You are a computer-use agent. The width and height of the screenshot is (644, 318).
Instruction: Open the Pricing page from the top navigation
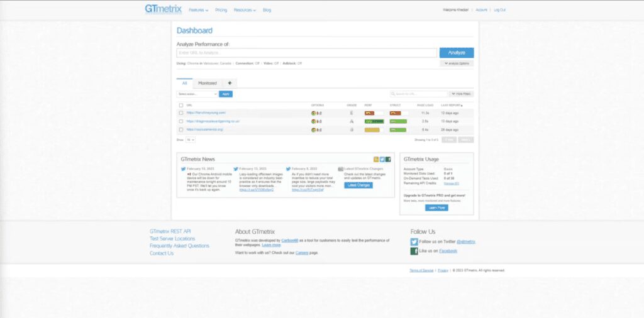[x=221, y=10]
